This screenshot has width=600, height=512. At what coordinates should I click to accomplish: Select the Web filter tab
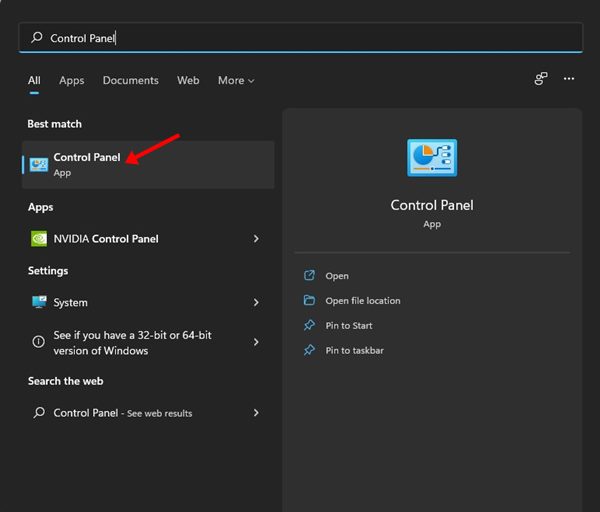coord(188,80)
